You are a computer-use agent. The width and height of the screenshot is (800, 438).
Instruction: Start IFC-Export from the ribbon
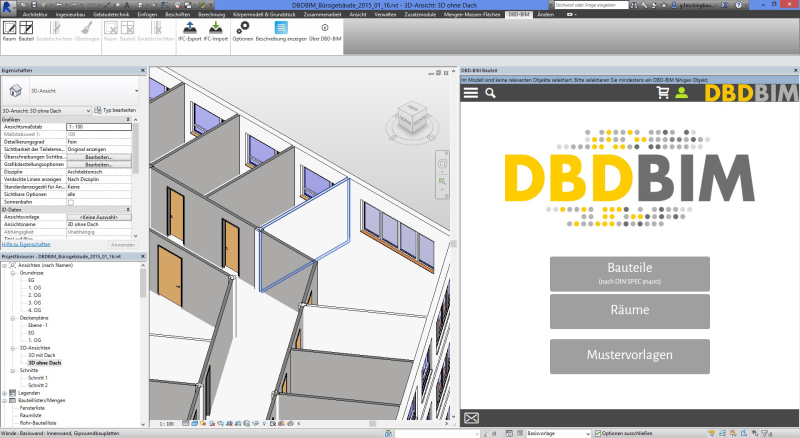click(190, 31)
